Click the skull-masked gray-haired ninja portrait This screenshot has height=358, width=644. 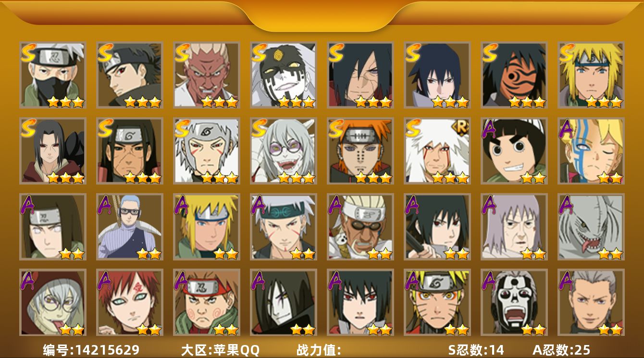point(514,302)
